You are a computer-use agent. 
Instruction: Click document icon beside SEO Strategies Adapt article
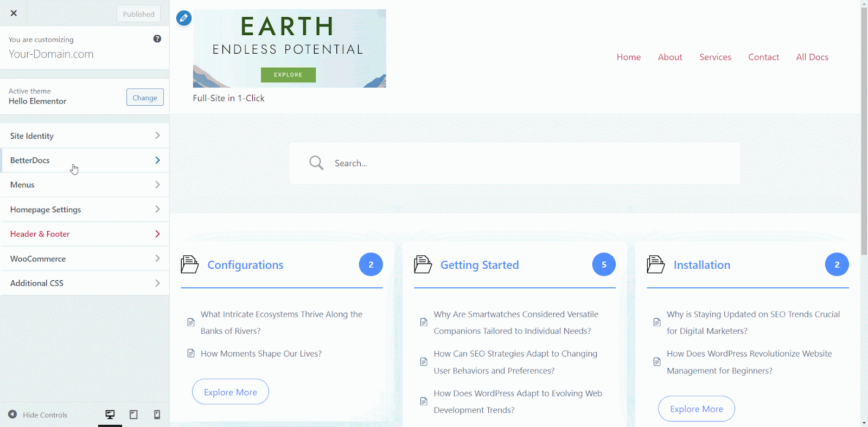coord(424,362)
